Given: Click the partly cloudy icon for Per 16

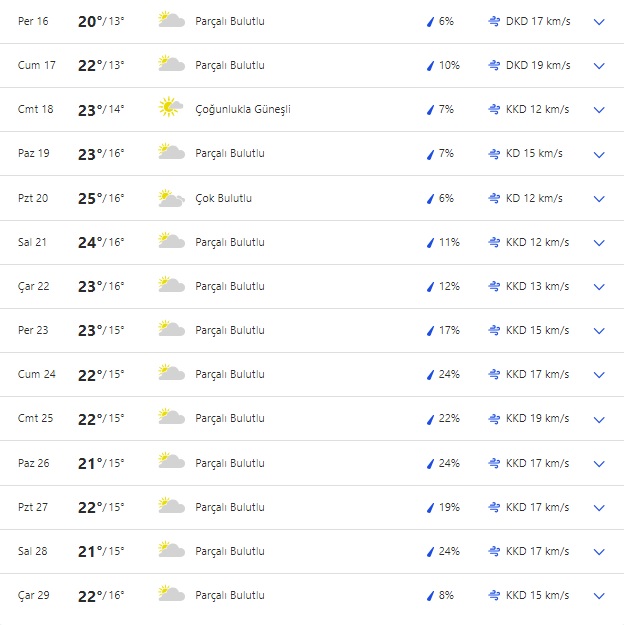Looking at the screenshot, I should coord(170,21).
